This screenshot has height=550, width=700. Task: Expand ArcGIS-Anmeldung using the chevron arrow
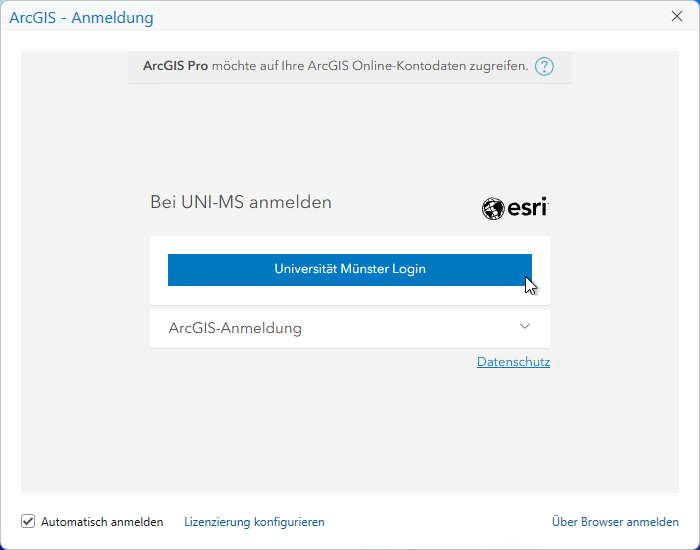(x=525, y=327)
